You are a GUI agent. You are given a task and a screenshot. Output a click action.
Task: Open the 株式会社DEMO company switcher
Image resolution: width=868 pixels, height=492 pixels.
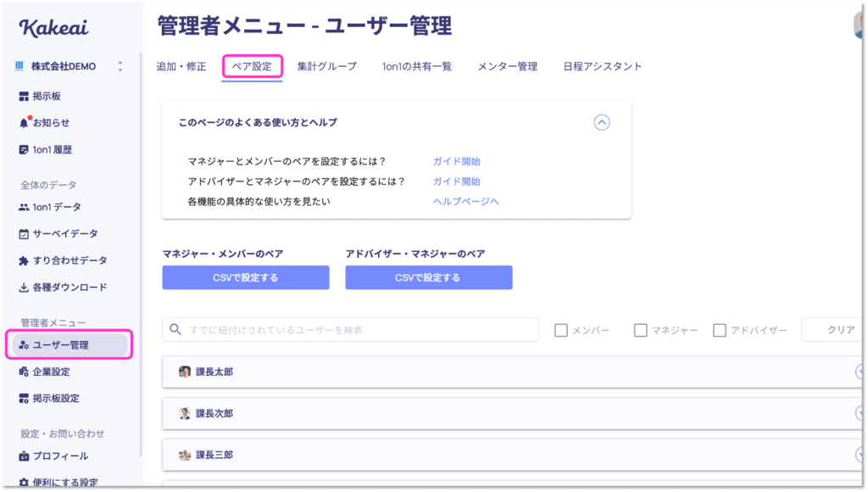point(68,66)
